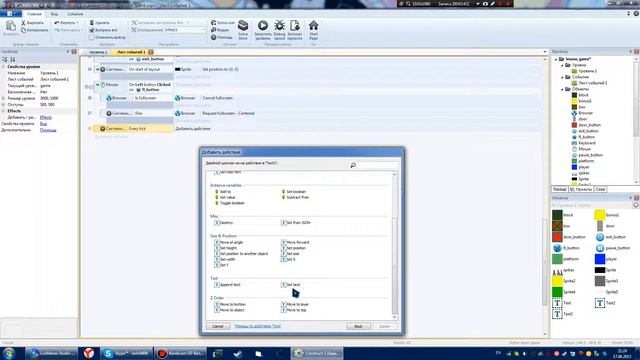
Task: Collapse the Events folder in Projects tree
Action: coord(562,77)
